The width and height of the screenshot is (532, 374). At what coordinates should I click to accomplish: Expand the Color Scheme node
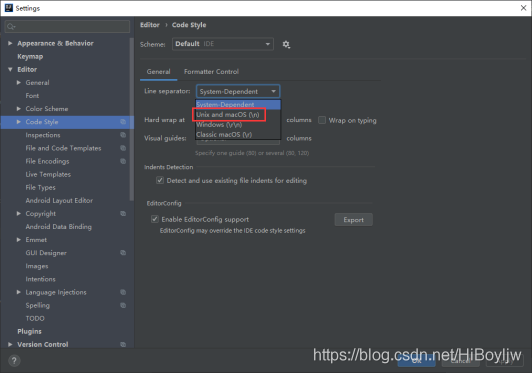[x=19, y=109]
